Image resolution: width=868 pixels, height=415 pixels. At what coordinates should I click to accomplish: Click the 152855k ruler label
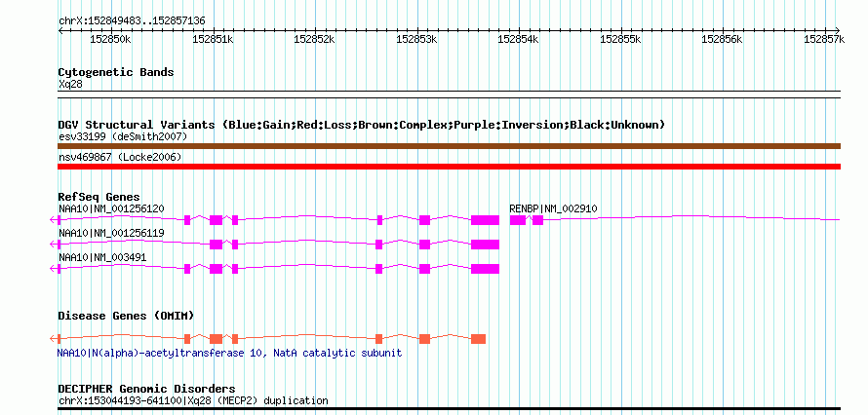click(x=620, y=39)
